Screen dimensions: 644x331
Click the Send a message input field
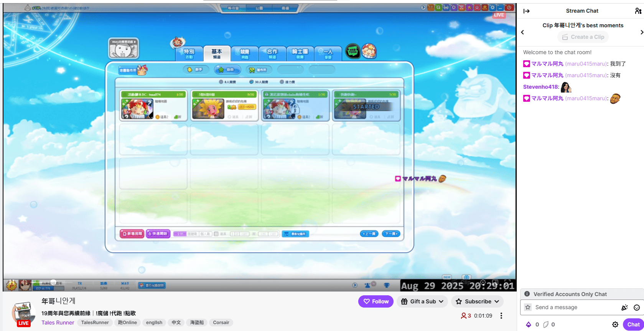point(575,308)
